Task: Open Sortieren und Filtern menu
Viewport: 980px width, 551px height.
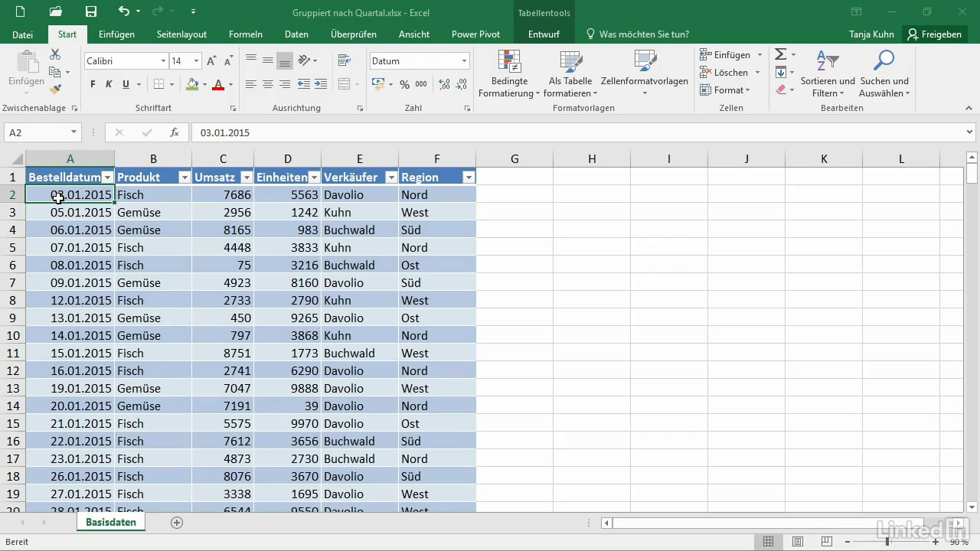Action: 828,74
